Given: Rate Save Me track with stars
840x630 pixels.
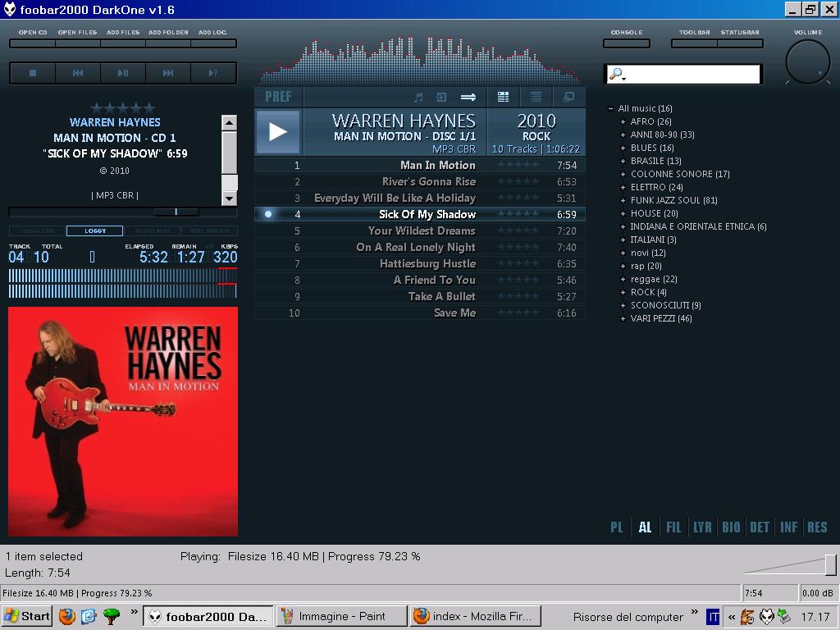Looking at the screenshot, I should tap(518, 313).
